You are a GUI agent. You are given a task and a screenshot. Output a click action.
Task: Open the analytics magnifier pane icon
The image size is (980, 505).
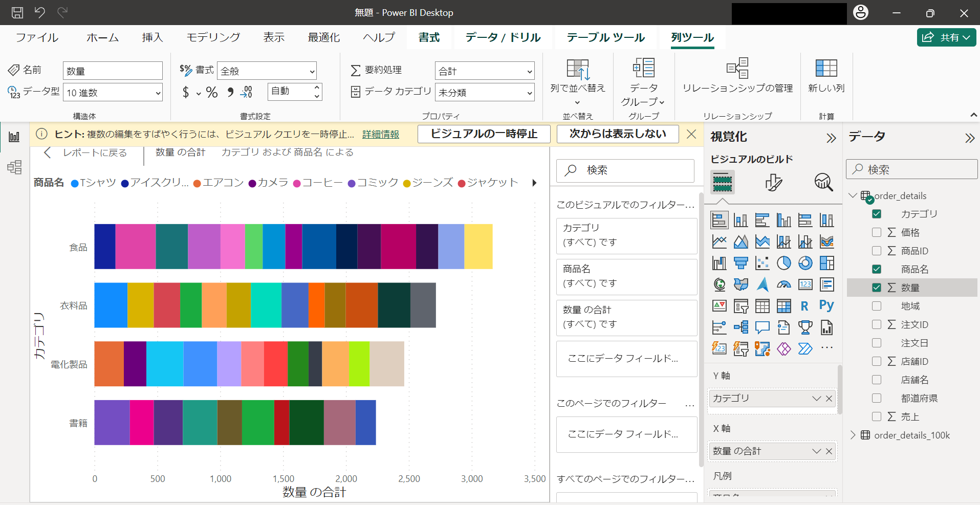[x=823, y=182]
